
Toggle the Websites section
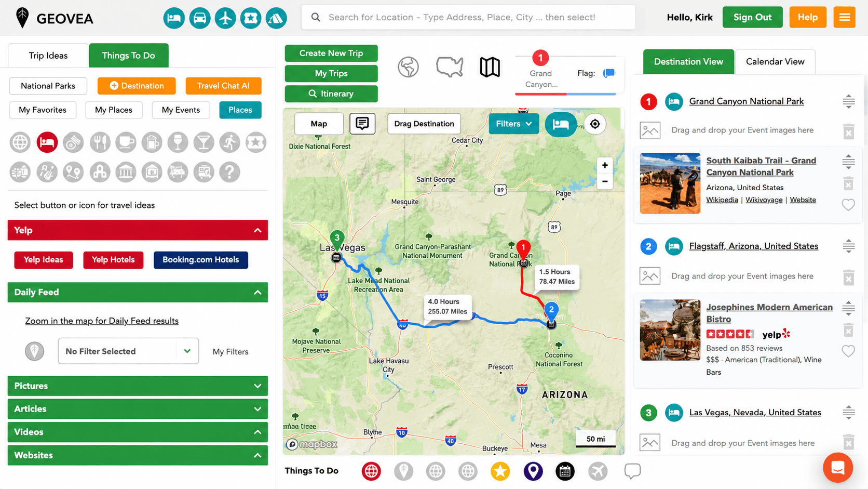point(138,455)
